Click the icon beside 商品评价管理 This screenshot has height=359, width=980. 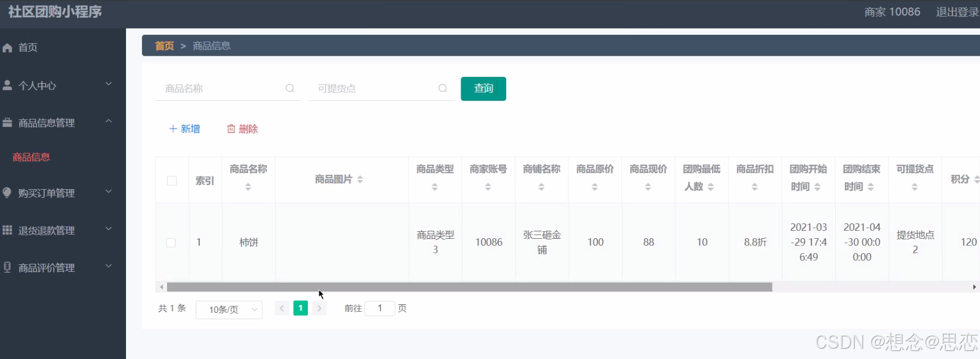tap(7, 267)
